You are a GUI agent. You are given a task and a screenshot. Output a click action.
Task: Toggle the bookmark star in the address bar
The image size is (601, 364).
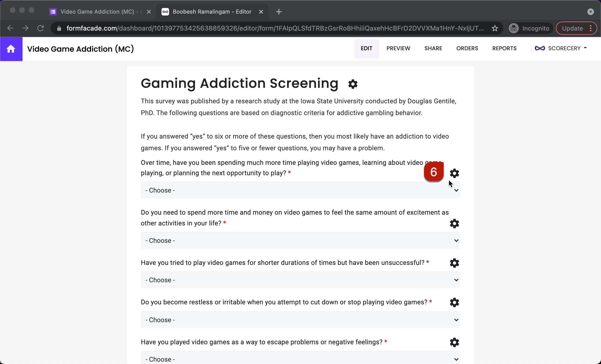click(x=495, y=28)
